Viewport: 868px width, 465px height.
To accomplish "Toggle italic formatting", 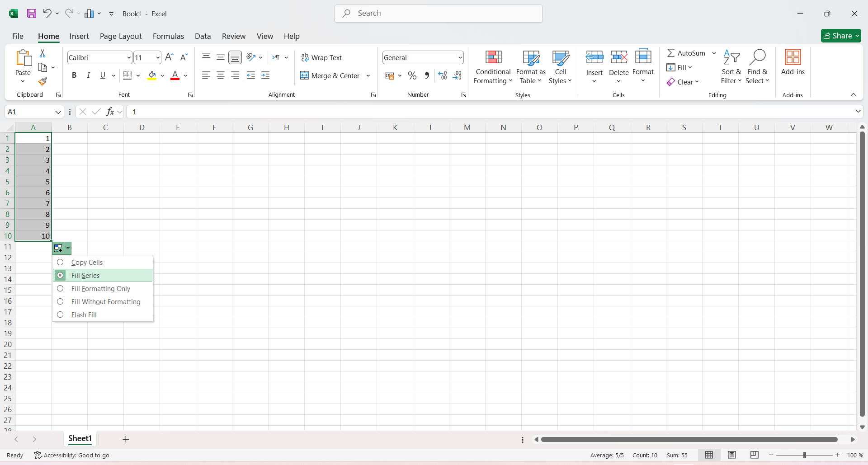I will [89, 75].
